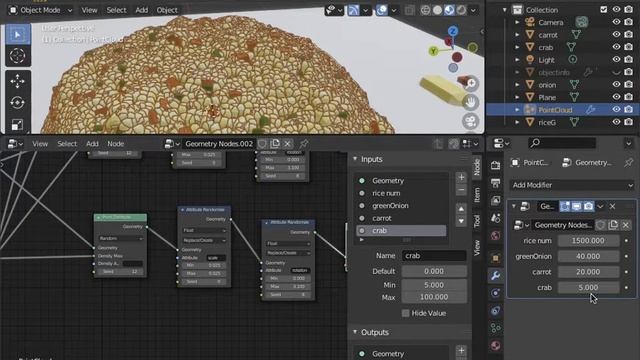This screenshot has height=360, width=640.
Task: Toggle modifier show in render
Action: [x=588, y=207]
